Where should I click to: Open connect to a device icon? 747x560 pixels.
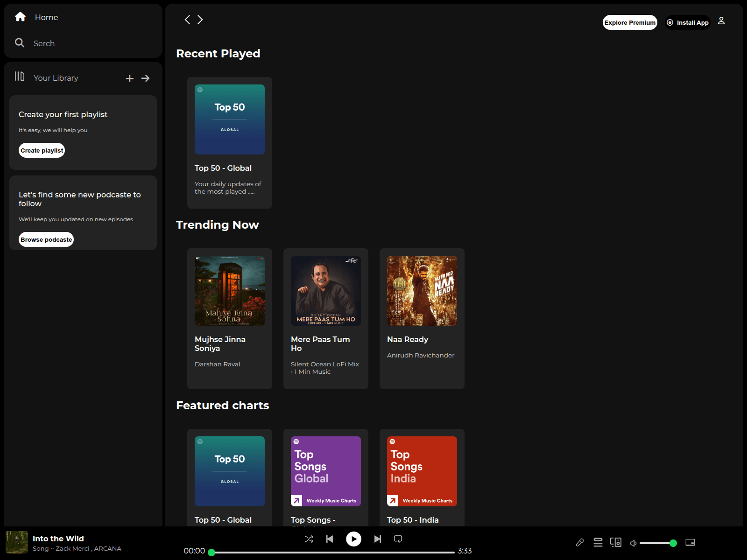pyautogui.click(x=616, y=542)
